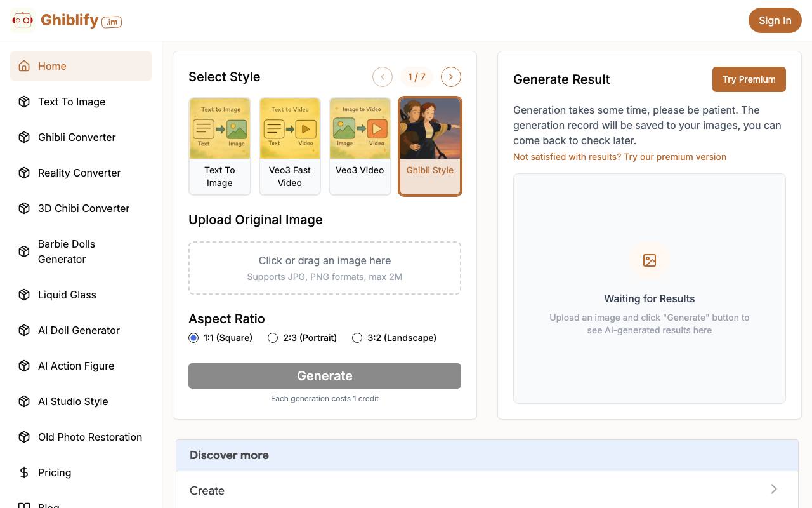Open AI Doll Generator sidebar item
The image size is (812, 508).
point(81,330)
